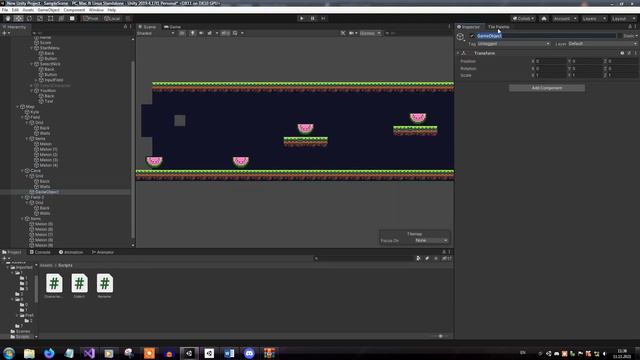This screenshot has height=360, width=640.
Task: Open the File menu
Action: click(5, 10)
